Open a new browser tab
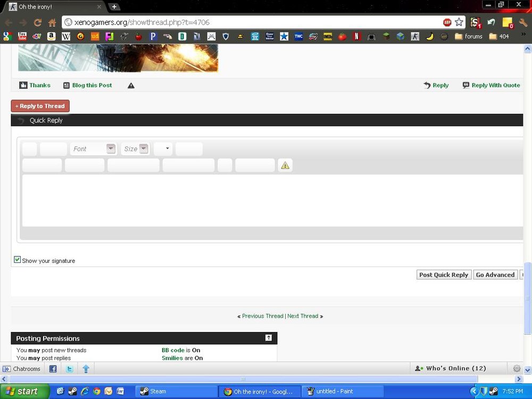Viewport: 532px width, 399px height. [x=114, y=7]
